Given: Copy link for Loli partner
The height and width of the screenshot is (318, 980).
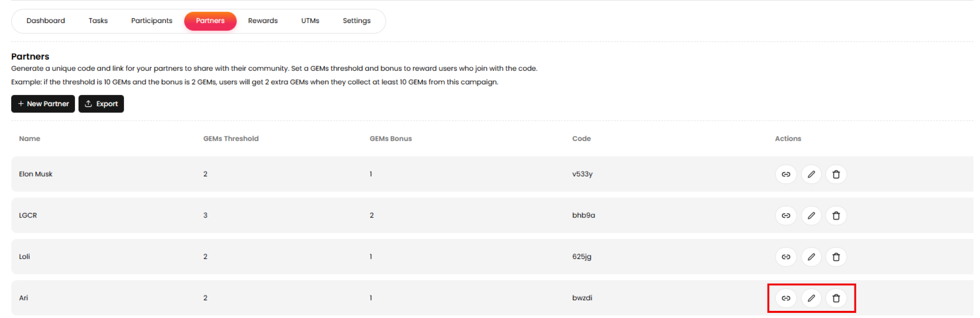Looking at the screenshot, I should coord(786,257).
